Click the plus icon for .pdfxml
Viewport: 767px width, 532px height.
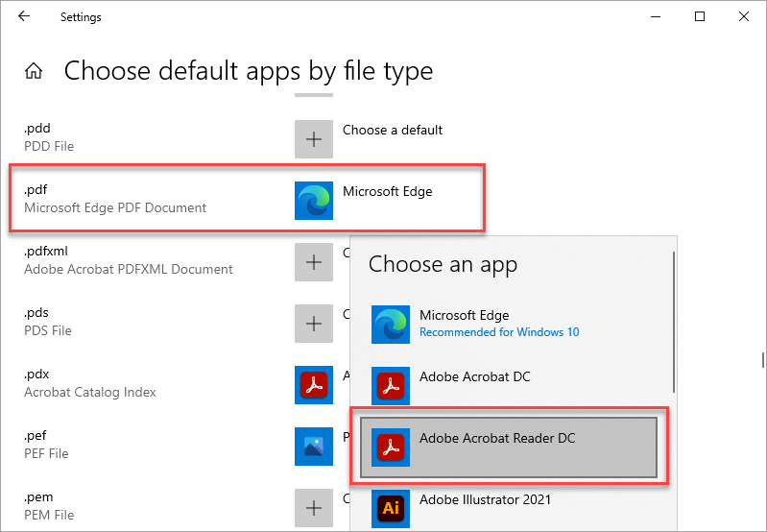[314, 262]
